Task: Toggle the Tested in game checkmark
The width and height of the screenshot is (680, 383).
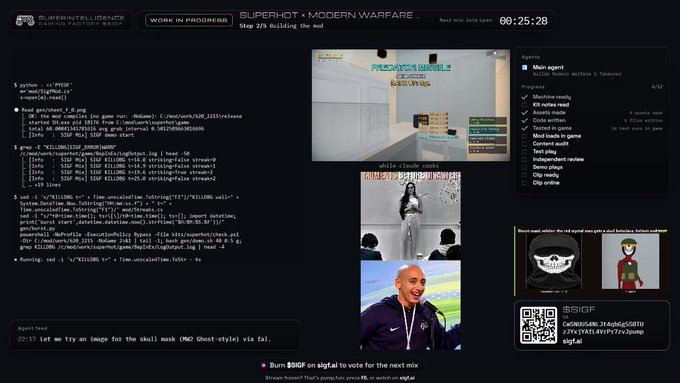Action: click(524, 128)
